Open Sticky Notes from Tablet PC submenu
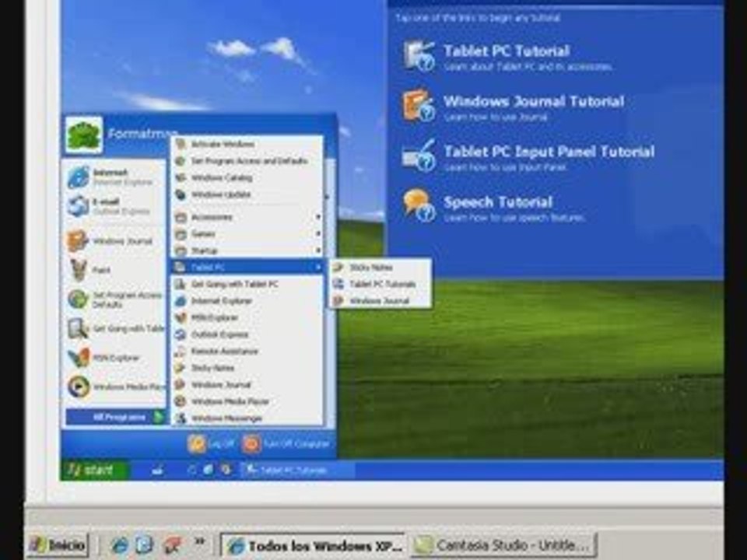Image resolution: width=747 pixels, height=560 pixels. (381, 268)
